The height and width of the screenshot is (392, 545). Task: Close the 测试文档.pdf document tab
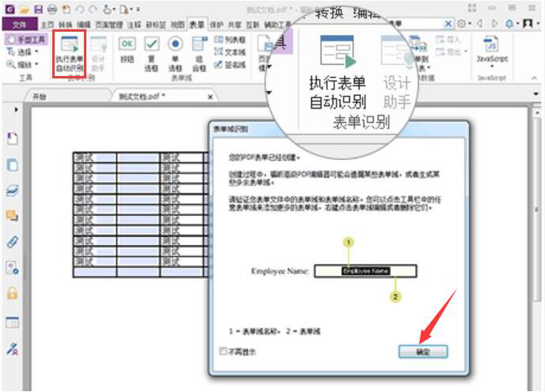point(210,97)
